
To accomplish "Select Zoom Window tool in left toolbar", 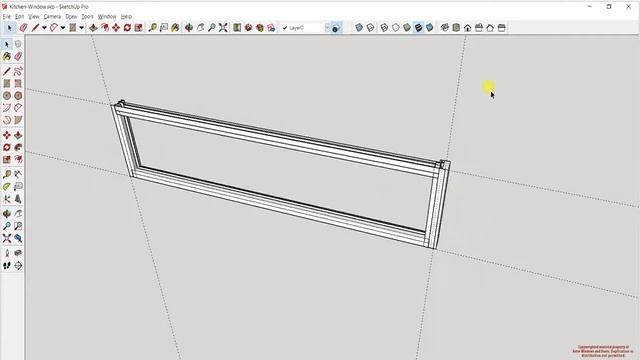I will tap(18, 226).
